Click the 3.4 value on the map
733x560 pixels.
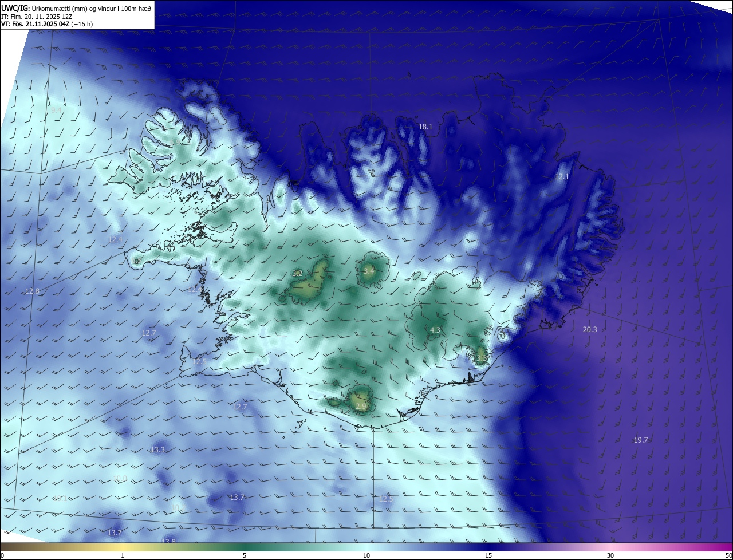tap(369, 271)
